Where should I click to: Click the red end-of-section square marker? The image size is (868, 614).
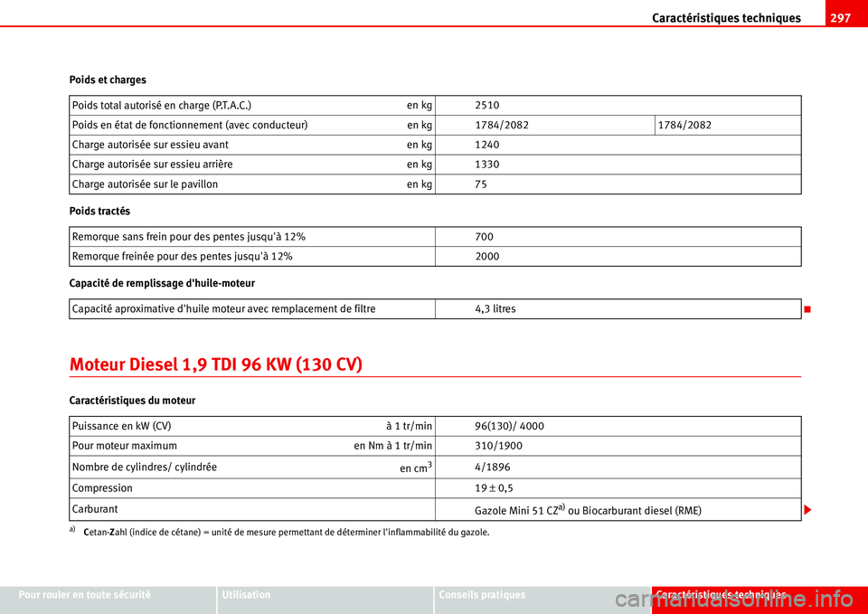pos(808,309)
